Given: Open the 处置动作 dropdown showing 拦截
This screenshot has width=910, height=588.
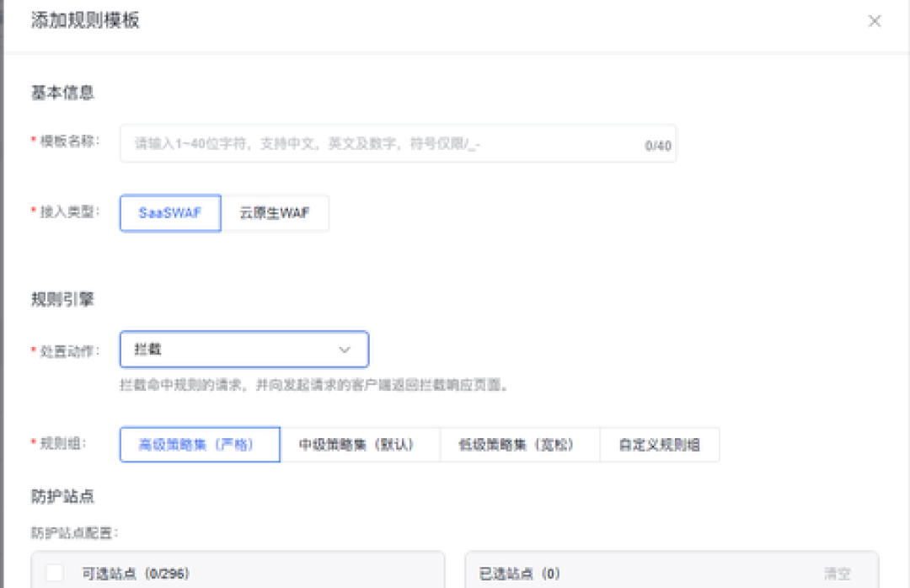Looking at the screenshot, I should click(244, 350).
